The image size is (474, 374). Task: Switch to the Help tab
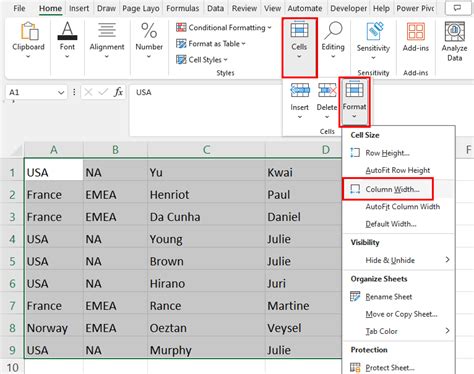click(x=381, y=8)
